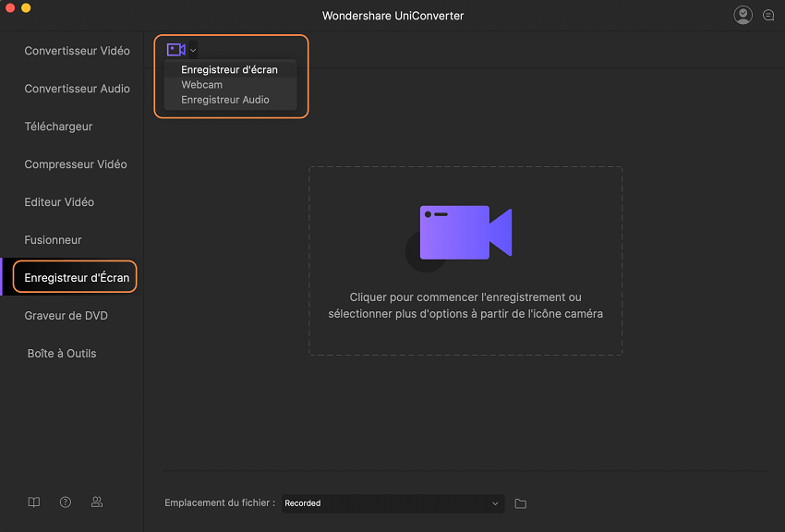
Task: Open Compresseur Vidéo in the sidebar
Action: click(76, 164)
